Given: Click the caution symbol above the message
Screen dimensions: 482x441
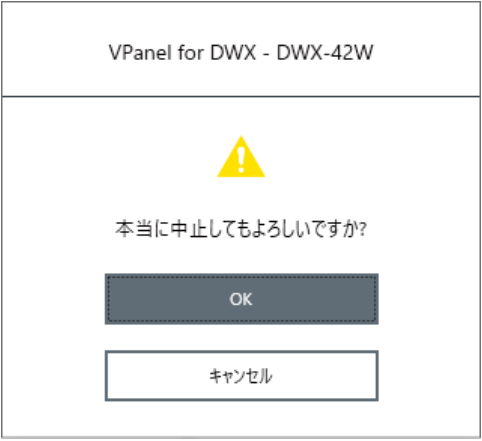Looking at the screenshot, I should (241, 157).
